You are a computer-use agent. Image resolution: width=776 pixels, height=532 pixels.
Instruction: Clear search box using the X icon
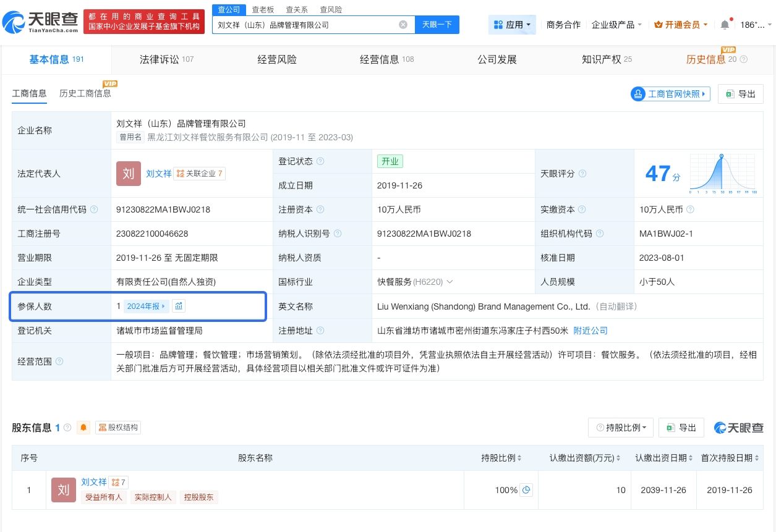[x=403, y=24]
